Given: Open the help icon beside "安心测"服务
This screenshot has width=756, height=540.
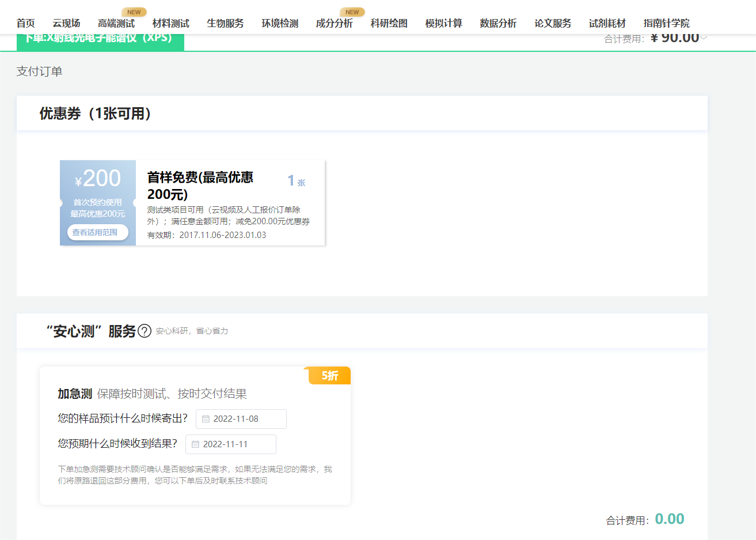Looking at the screenshot, I should (x=144, y=331).
